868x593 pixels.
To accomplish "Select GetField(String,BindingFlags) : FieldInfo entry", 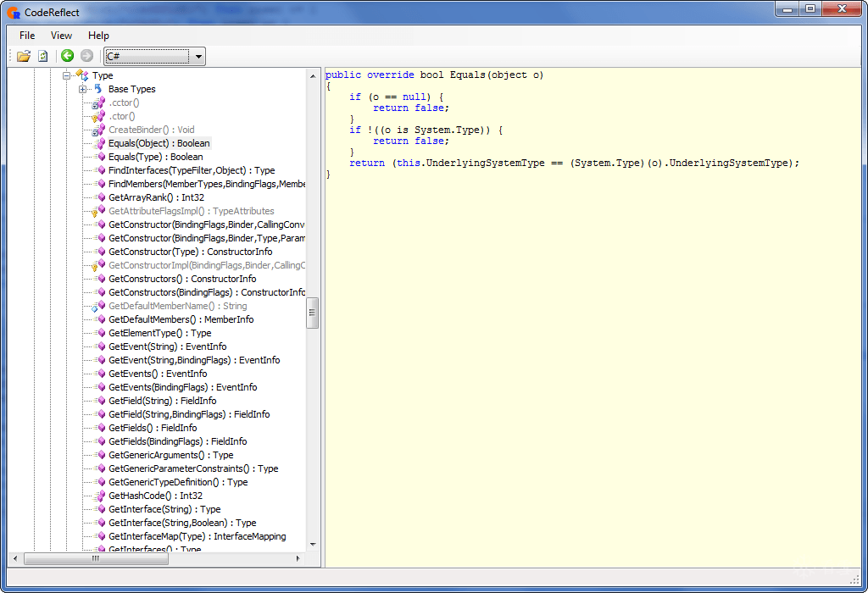I will [x=189, y=414].
